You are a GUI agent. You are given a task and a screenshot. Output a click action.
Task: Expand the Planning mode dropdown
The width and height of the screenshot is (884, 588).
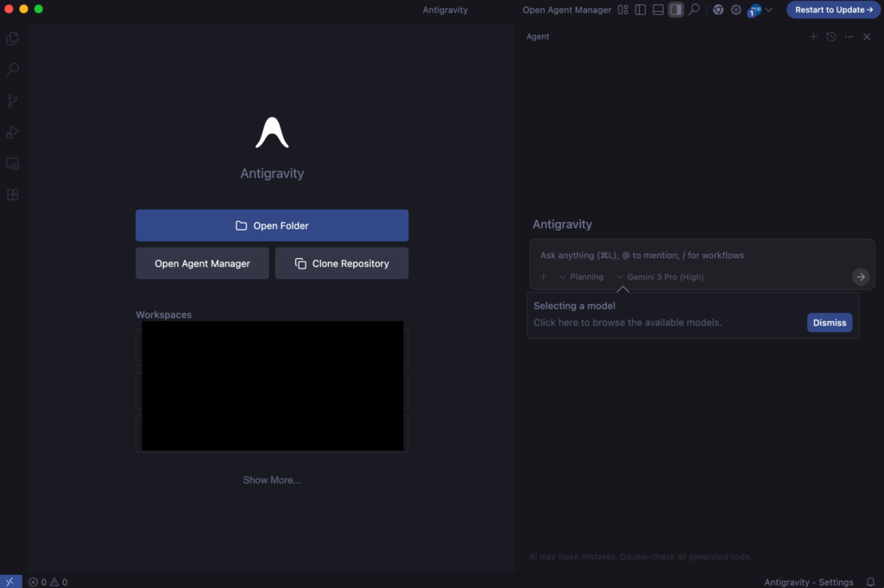(582, 277)
